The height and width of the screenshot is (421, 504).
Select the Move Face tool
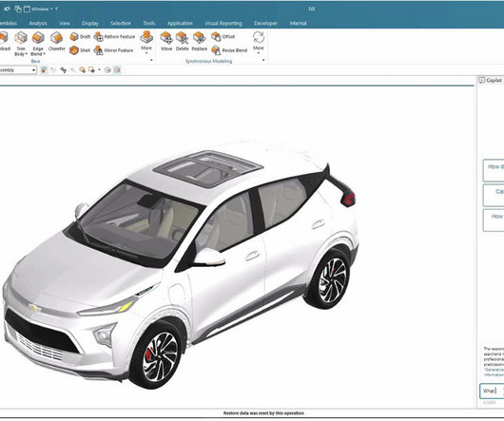[x=166, y=41]
